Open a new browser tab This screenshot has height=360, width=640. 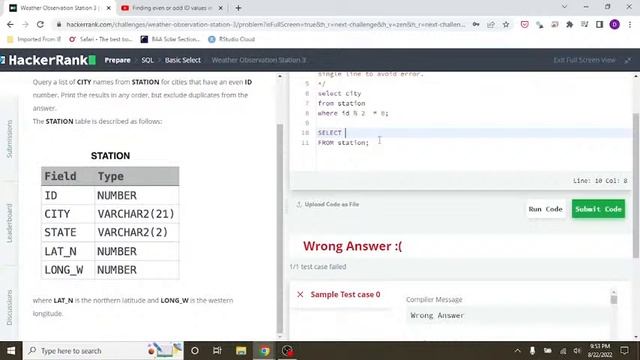[238, 8]
